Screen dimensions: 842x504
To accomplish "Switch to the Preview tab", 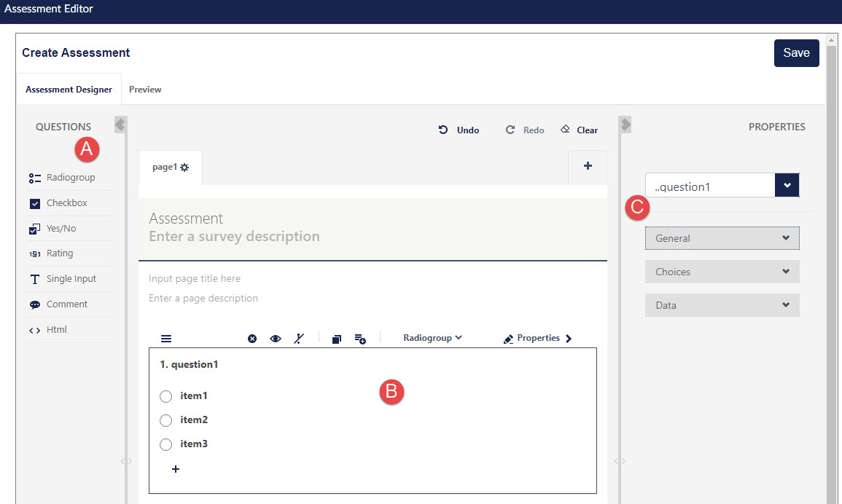I will coord(145,90).
